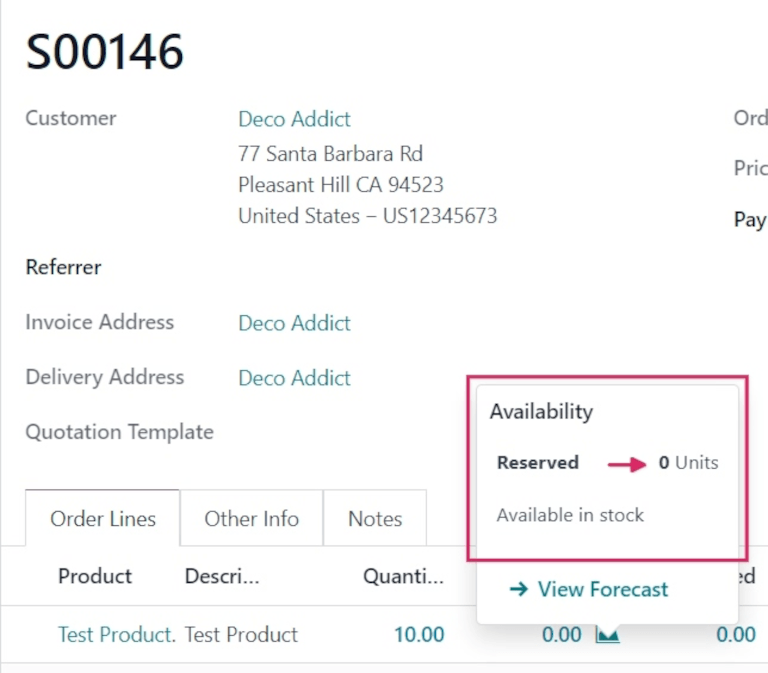
Task: Open the Customer Deco Addict link
Action: (x=294, y=119)
